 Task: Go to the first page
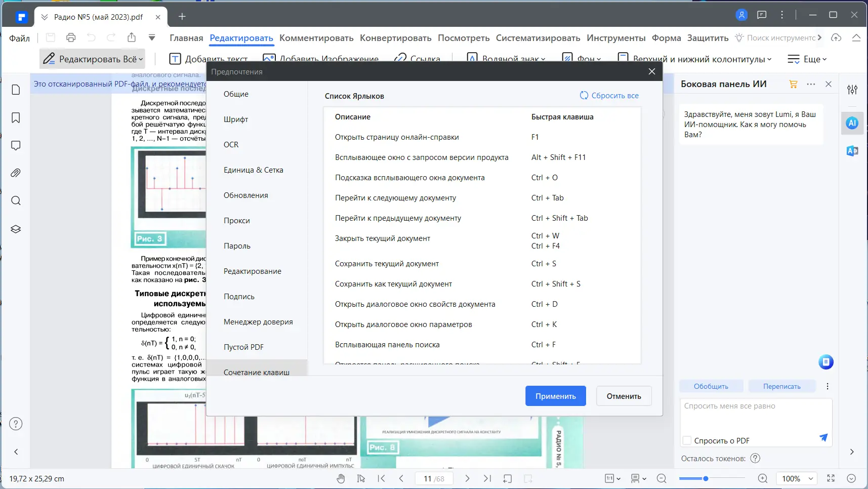[382, 478]
